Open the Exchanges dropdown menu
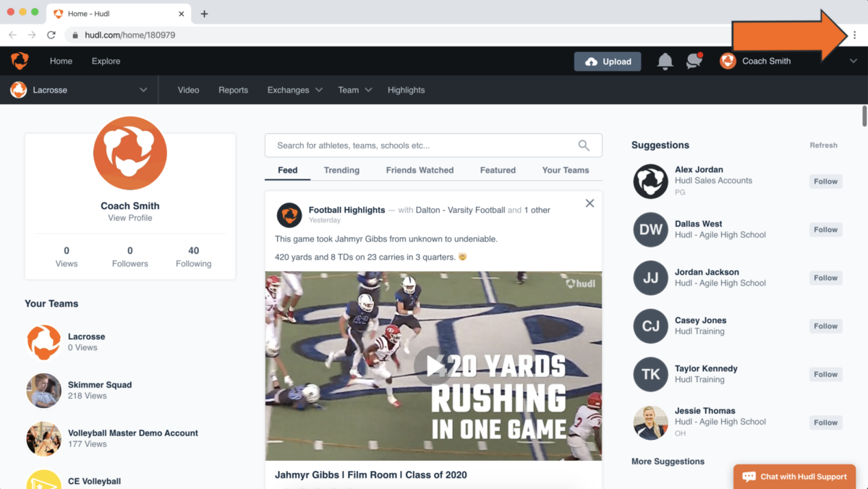Screen dimensions: 868x489 294,90
